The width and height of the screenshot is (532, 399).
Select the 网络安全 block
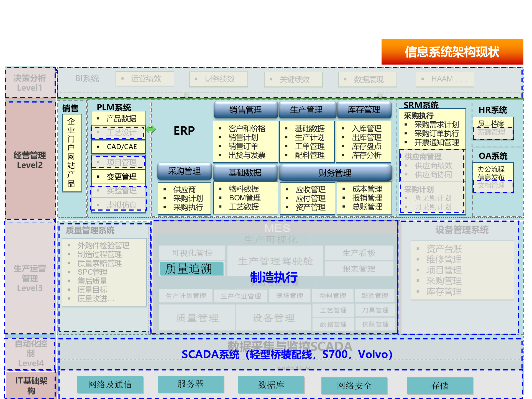[x=355, y=385]
